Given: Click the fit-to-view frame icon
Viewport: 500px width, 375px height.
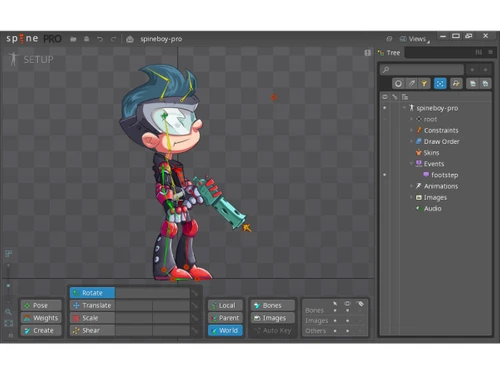Looking at the screenshot, I should pos(8,323).
